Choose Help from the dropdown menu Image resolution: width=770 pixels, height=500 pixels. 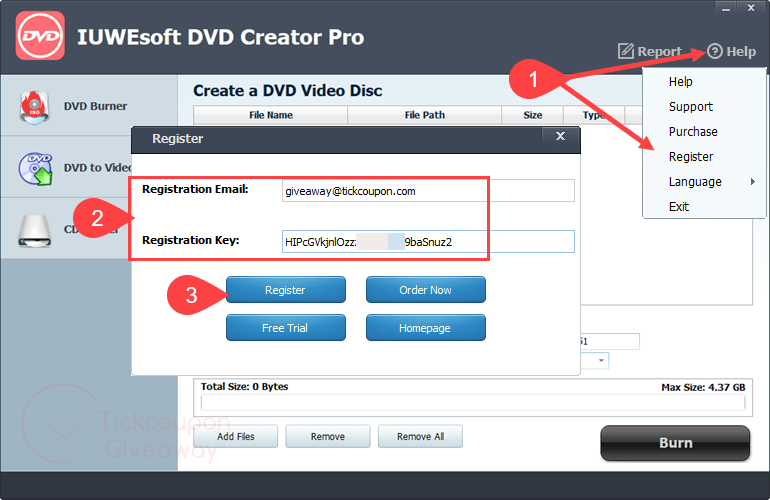[681, 82]
